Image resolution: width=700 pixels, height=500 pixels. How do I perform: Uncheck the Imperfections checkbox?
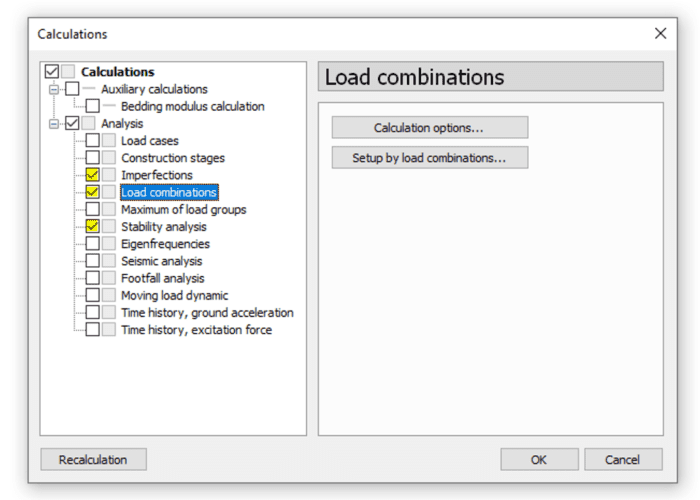click(x=92, y=175)
